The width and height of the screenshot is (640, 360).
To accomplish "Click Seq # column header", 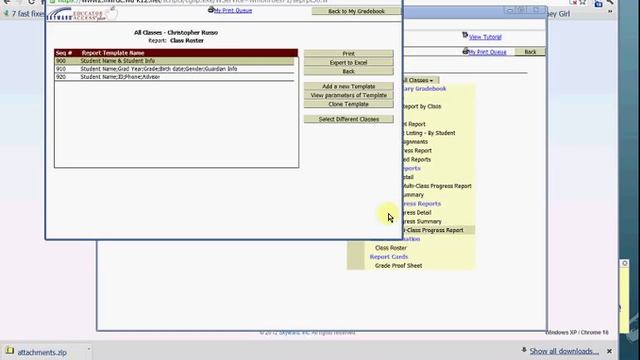I will (64, 53).
